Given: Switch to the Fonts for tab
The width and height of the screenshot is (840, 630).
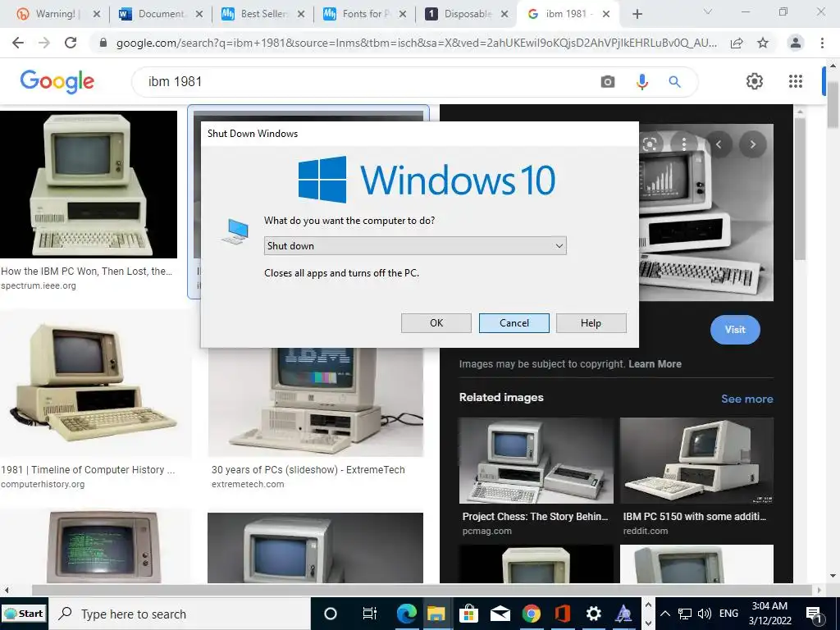Looking at the screenshot, I should (x=365, y=14).
